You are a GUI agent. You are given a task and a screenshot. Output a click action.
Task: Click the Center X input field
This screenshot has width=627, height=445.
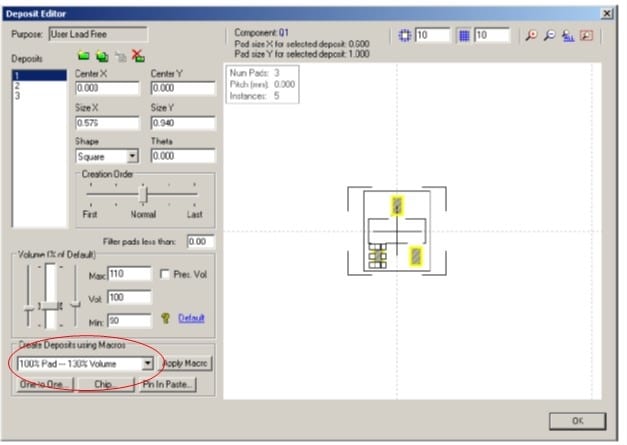pos(107,88)
